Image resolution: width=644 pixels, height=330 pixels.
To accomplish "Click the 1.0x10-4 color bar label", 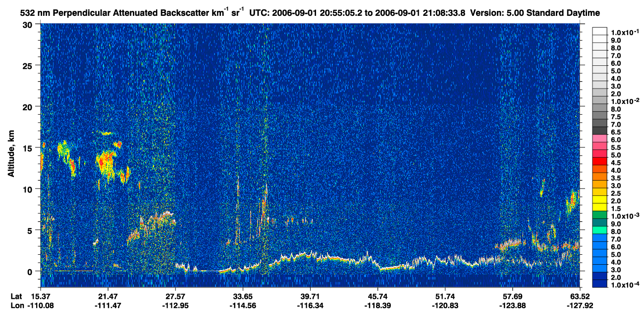I will click(x=624, y=285).
